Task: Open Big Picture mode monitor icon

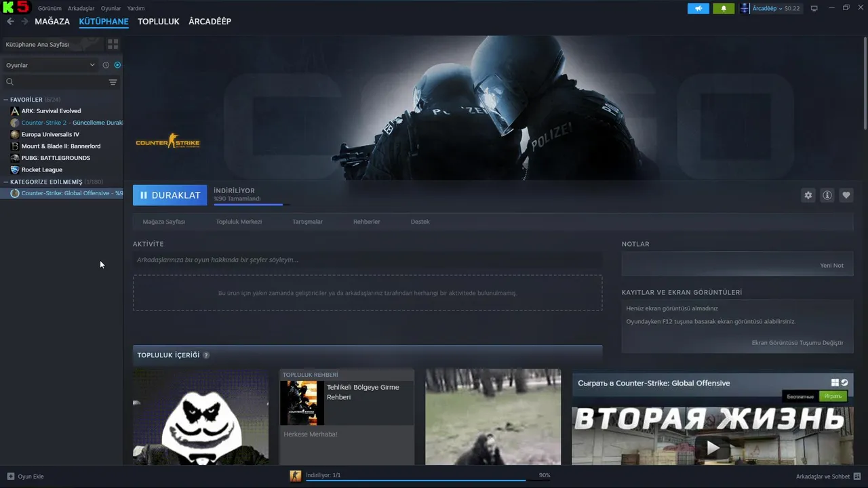Action: click(814, 8)
